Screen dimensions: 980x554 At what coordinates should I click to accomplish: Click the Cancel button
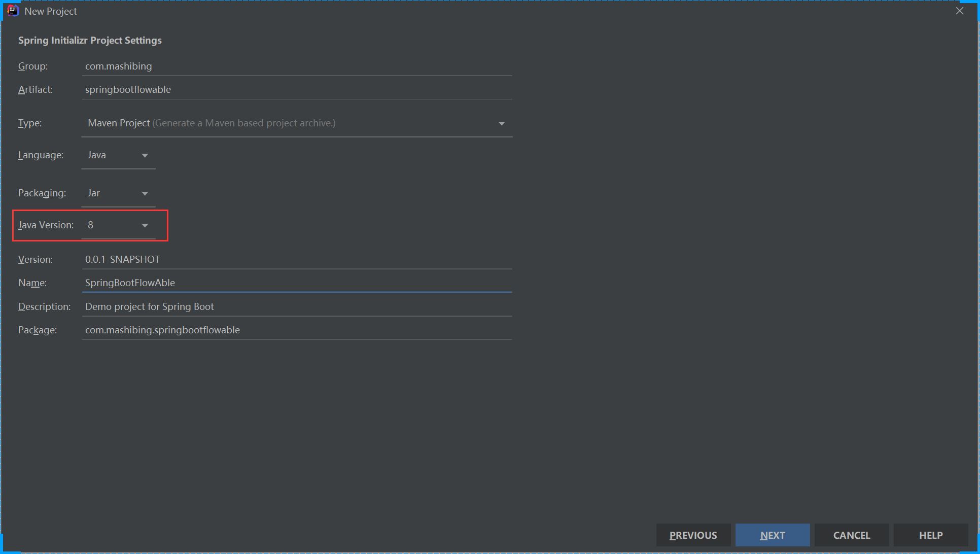coord(851,535)
